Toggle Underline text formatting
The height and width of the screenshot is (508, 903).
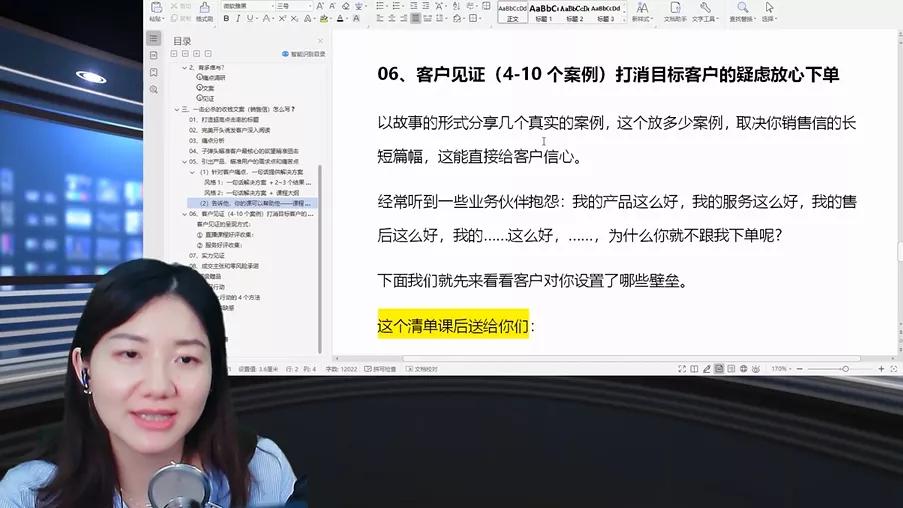tap(249, 18)
